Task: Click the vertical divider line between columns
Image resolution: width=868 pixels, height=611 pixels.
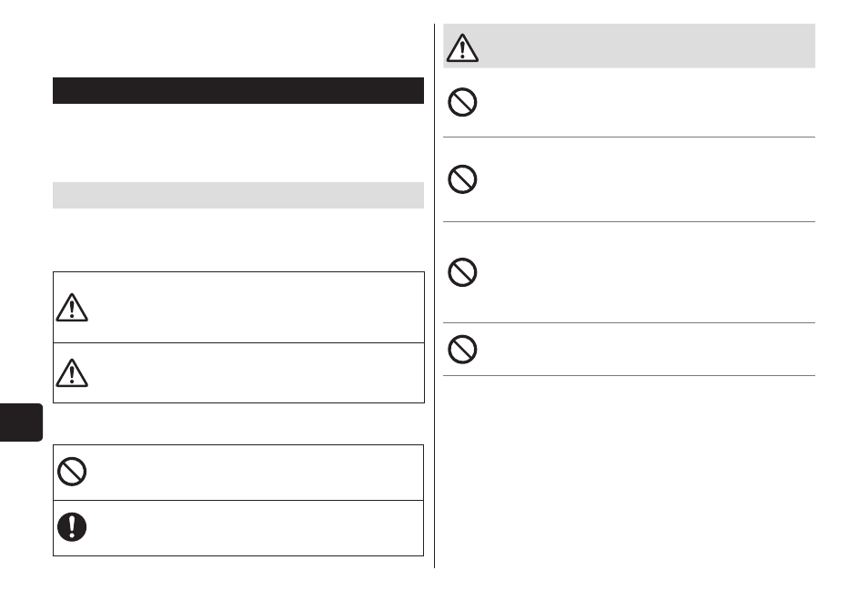Action: point(435,296)
